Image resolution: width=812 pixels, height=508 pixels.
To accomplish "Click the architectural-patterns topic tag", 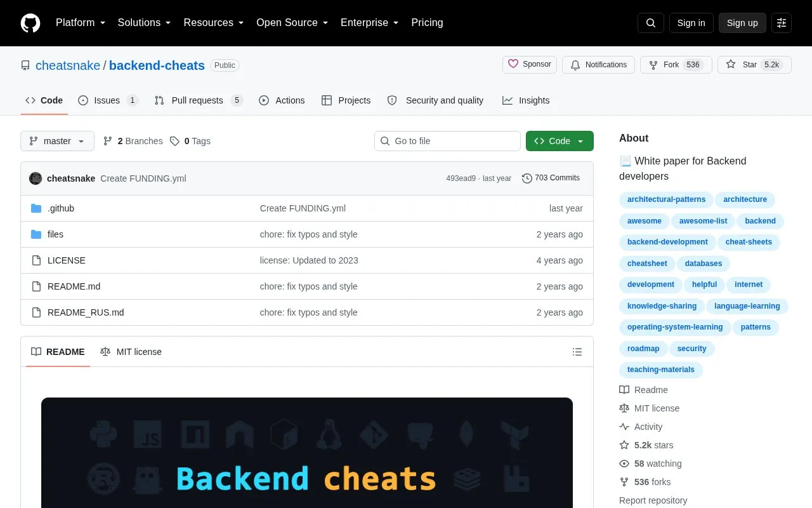I will pyautogui.click(x=666, y=199).
